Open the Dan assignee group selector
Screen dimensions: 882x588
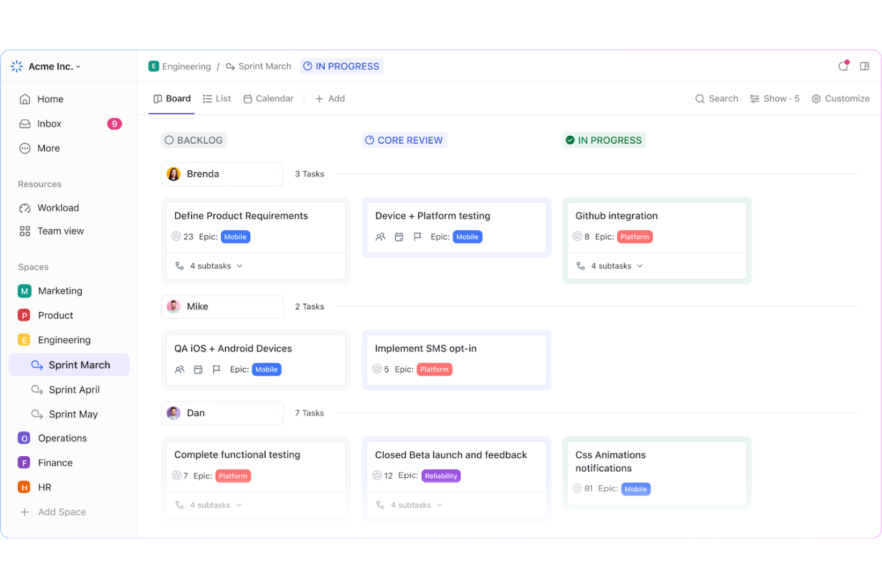coord(222,413)
